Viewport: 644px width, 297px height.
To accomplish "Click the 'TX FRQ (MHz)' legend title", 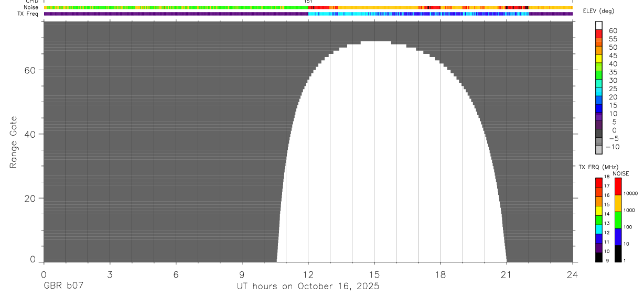I will click(x=598, y=167).
